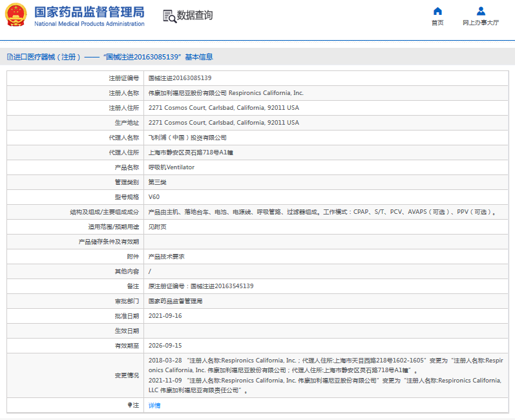Click the national emblem logo
This screenshot has height=420, width=515.
tap(16, 15)
